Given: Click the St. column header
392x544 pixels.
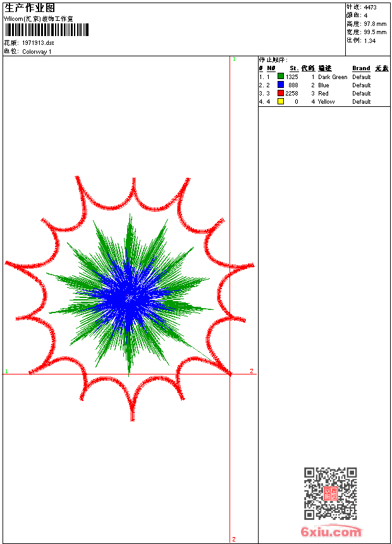Looking at the screenshot, I should (294, 68).
